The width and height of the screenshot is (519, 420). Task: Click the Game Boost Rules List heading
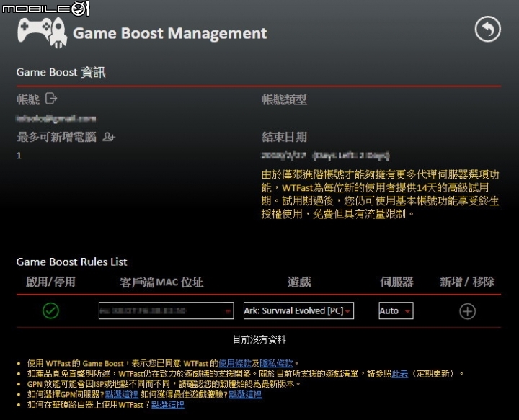pos(71,262)
